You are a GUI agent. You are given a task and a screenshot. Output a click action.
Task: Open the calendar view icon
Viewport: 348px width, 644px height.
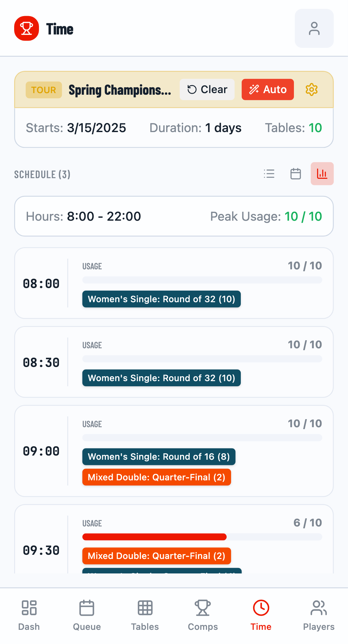point(295,174)
